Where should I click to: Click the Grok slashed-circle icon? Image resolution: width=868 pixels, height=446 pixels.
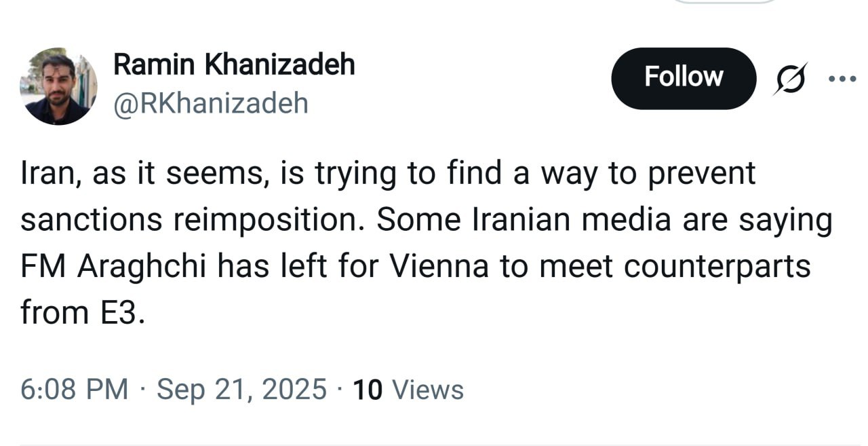[x=791, y=79]
